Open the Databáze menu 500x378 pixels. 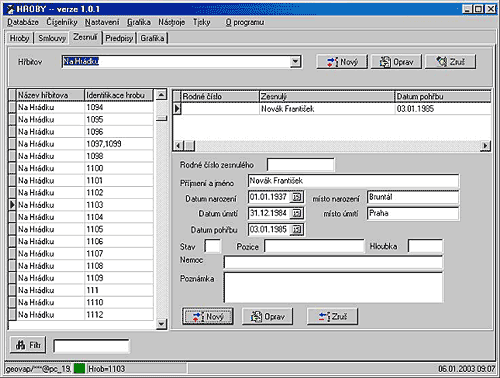[x=23, y=22]
